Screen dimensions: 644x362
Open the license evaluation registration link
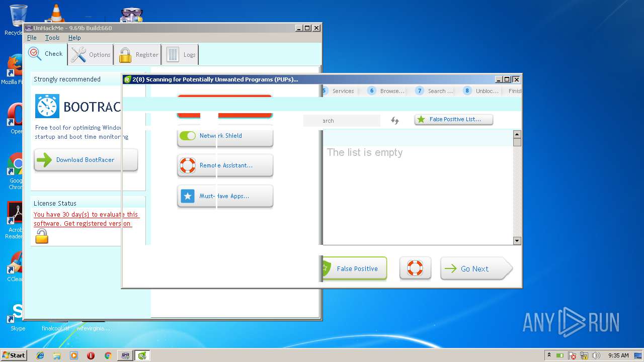click(86, 219)
